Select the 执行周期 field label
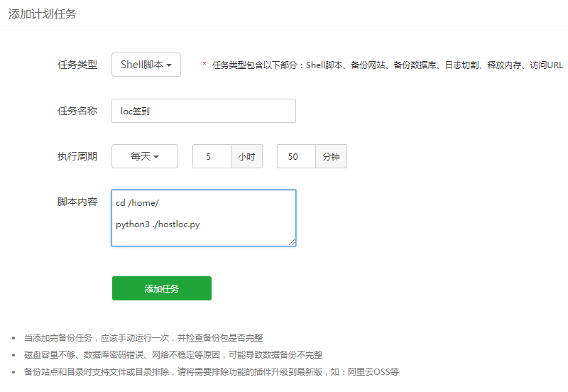 (77, 156)
